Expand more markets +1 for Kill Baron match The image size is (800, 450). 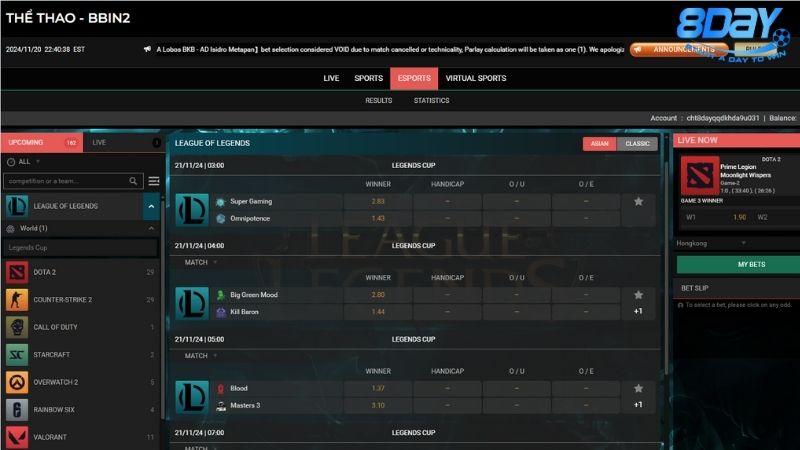click(638, 311)
